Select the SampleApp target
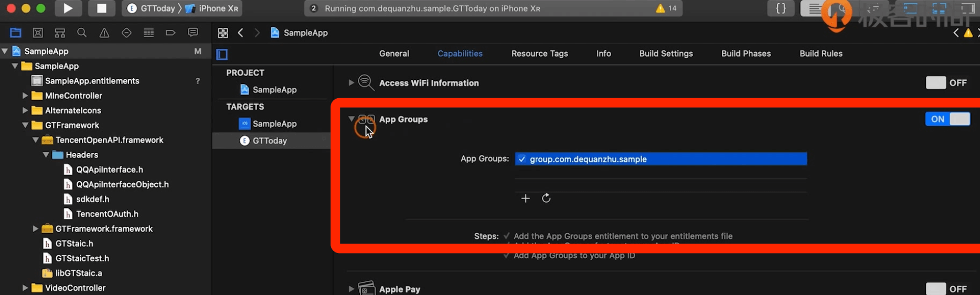 (269, 124)
